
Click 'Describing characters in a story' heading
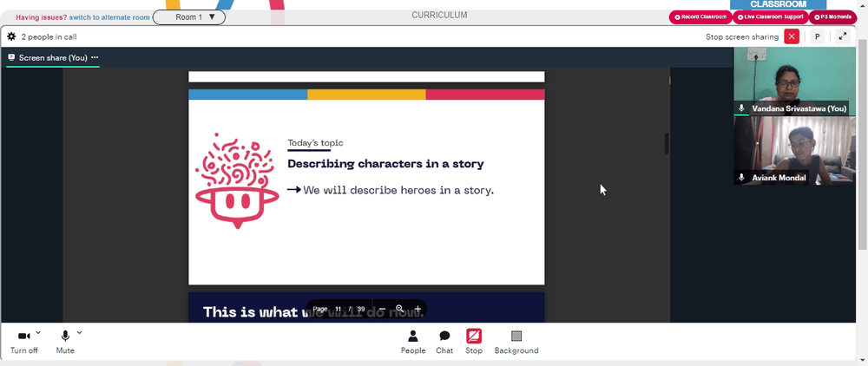click(x=385, y=164)
